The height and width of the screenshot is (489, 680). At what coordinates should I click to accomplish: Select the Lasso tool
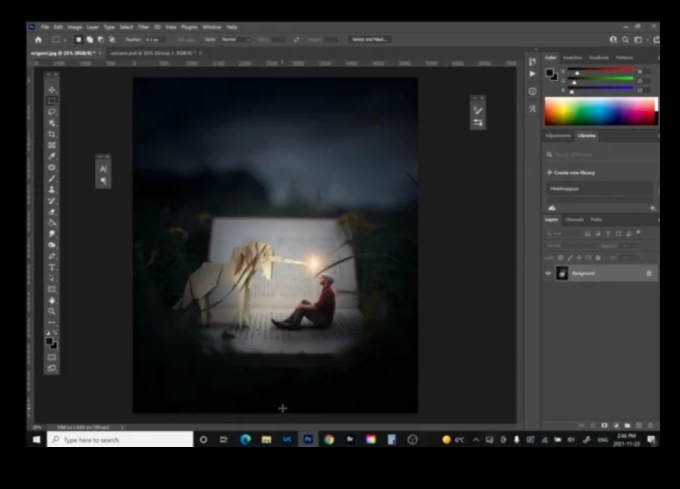point(52,112)
